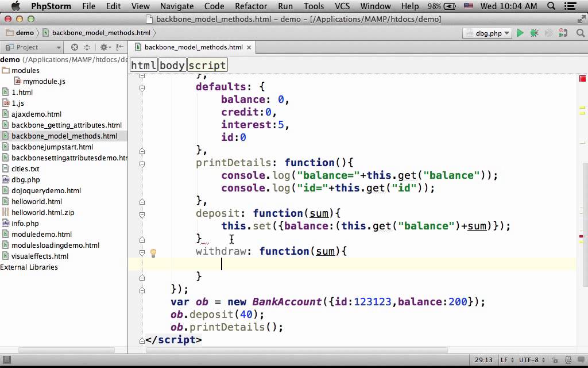Click the disabled run-with-coverage icon

point(548,33)
